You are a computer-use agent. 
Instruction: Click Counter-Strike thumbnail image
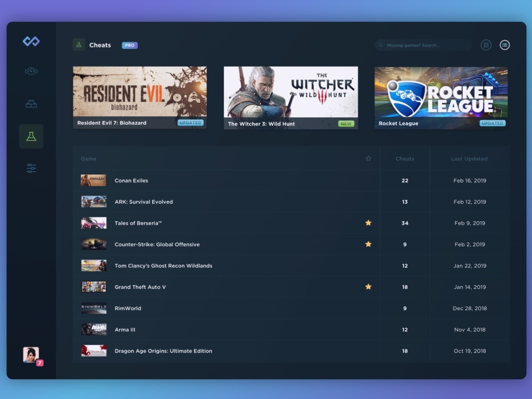pos(94,244)
